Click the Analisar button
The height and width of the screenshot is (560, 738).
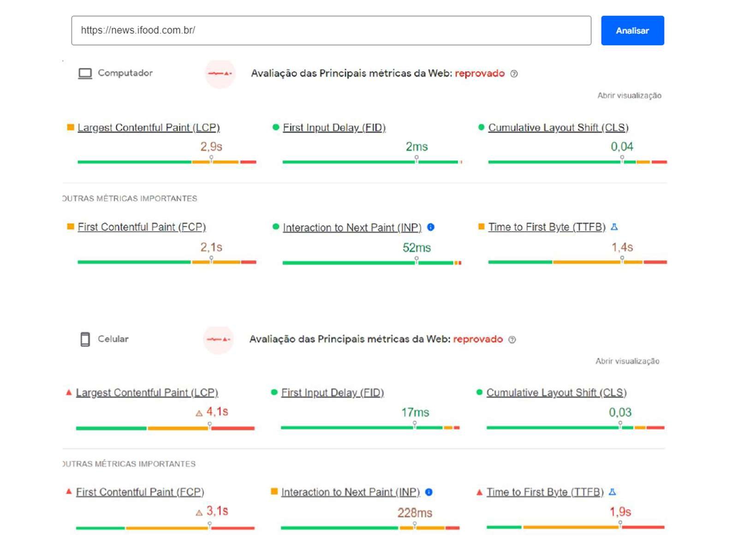click(x=632, y=30)
